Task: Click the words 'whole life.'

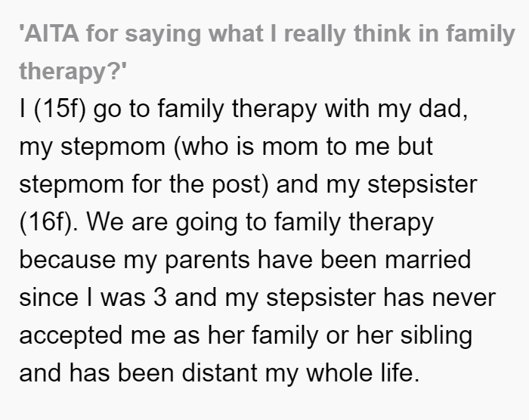Action: click(362, 372)
